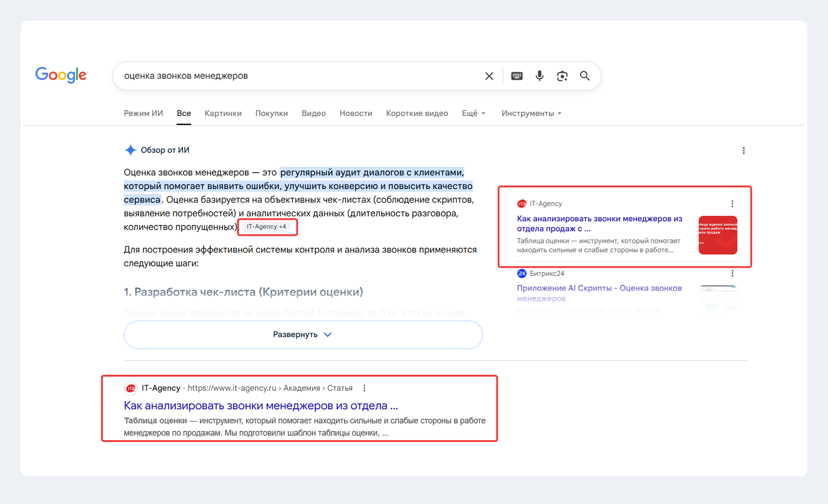The image size is (828, 504).
Task: Open the red IT-Agency card thumbnail
Action: click(718, 235)
